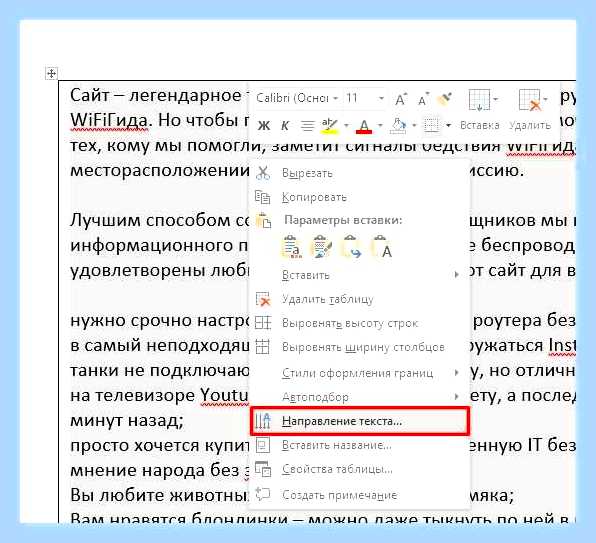Expand the Автоподбор submenu
This screenshot has height=543, width=596.
[x=359, y=397]
